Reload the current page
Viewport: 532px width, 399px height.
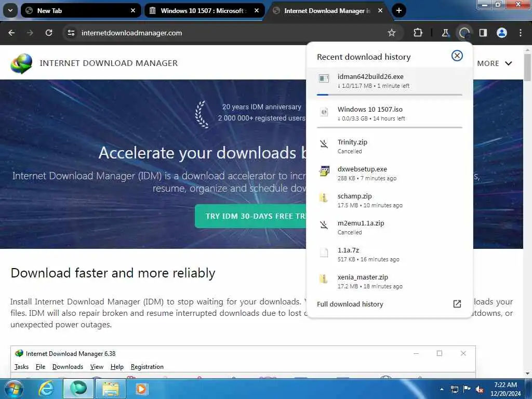[x=49, y=33]
